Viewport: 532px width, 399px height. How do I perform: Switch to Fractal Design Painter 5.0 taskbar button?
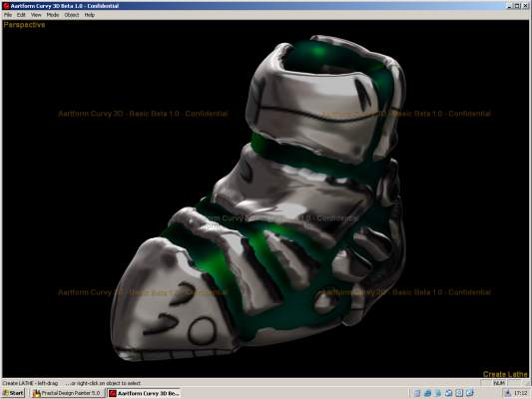coord(67,393)
